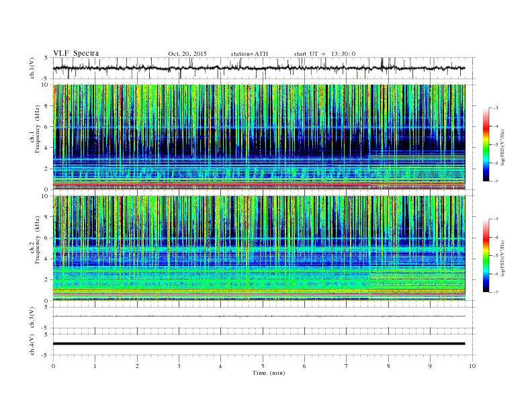Click the ch.2 spectrogram color scale bar
This screenshot has height=411, width=532.
(486, 256)
